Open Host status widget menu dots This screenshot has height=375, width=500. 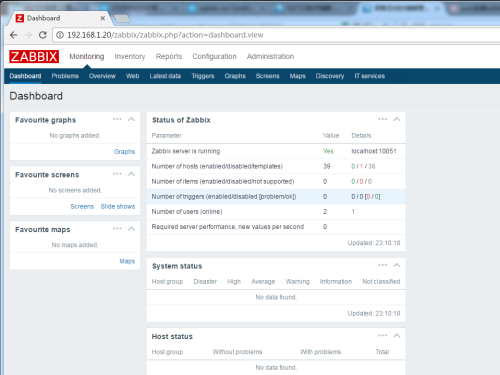(x=383, y=336)
